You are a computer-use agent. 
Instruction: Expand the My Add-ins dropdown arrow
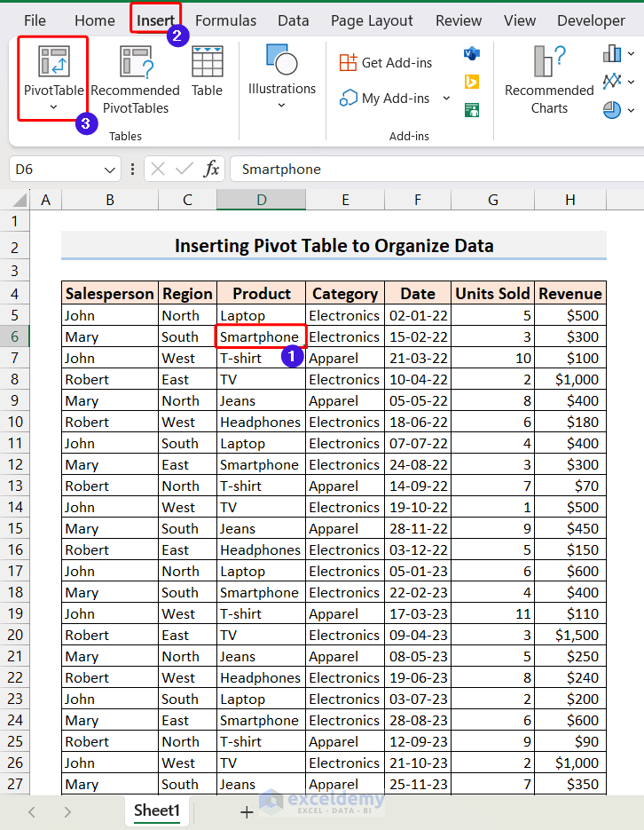446,99
